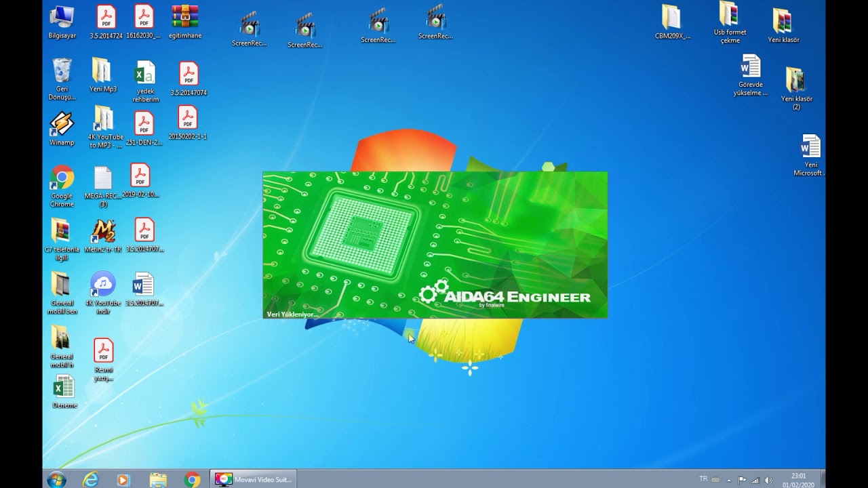Viewport: 868px width, 488px height.
Task: Select the 3.5.2014707 Word document icon
Action: tap(144, 289)
